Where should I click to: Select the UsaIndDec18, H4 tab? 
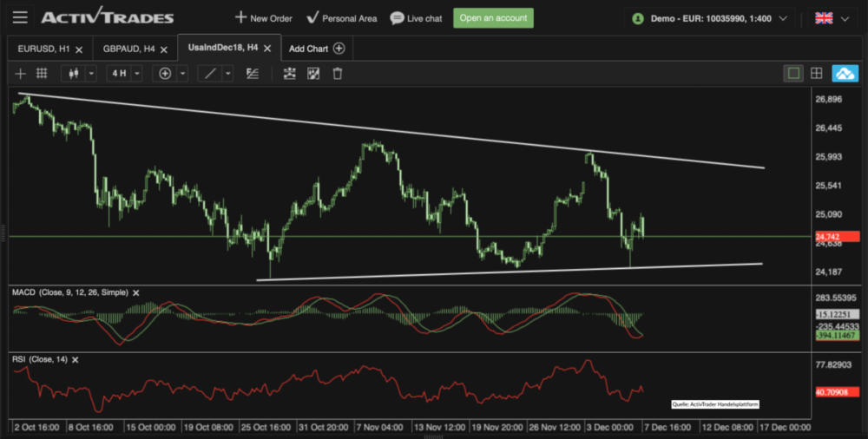[x=223, y=48]
